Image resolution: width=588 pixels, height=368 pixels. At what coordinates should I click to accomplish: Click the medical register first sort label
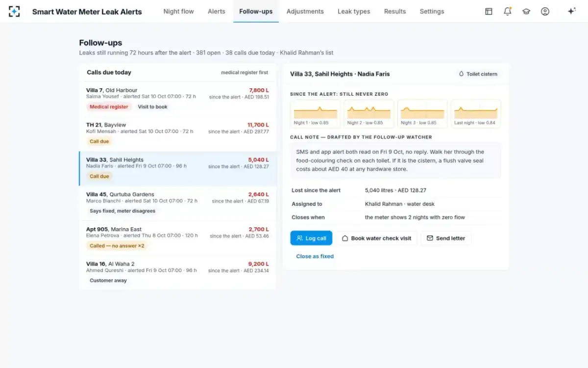coord(245,73)
